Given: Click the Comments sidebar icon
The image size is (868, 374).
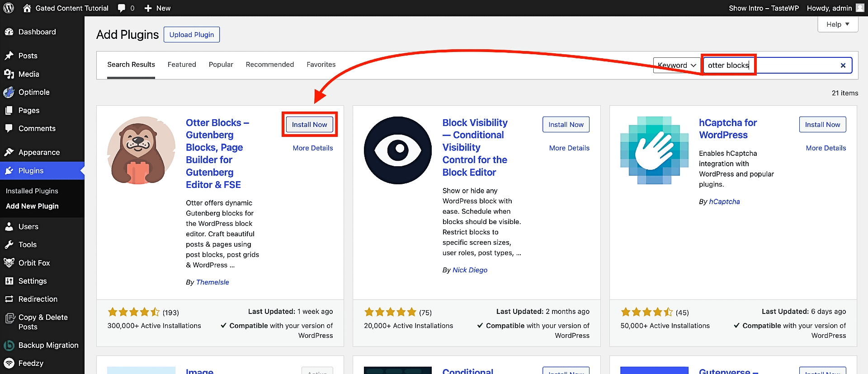Looking at the screenshot, I should coord(9,128).
